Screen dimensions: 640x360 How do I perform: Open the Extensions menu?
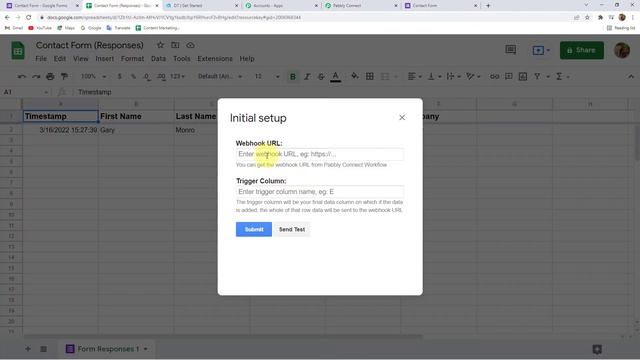(215, 59)
